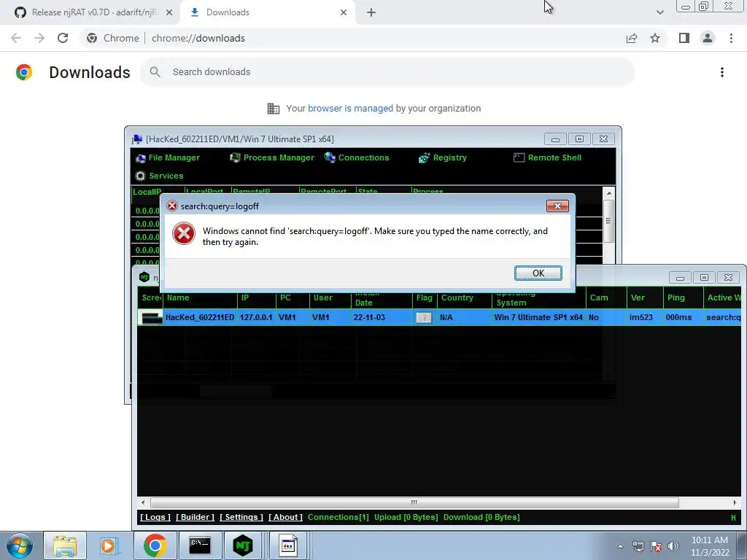747x560 pixels.
Task: Open the Chrome profile icon
Action: click(x=708, y=38)
